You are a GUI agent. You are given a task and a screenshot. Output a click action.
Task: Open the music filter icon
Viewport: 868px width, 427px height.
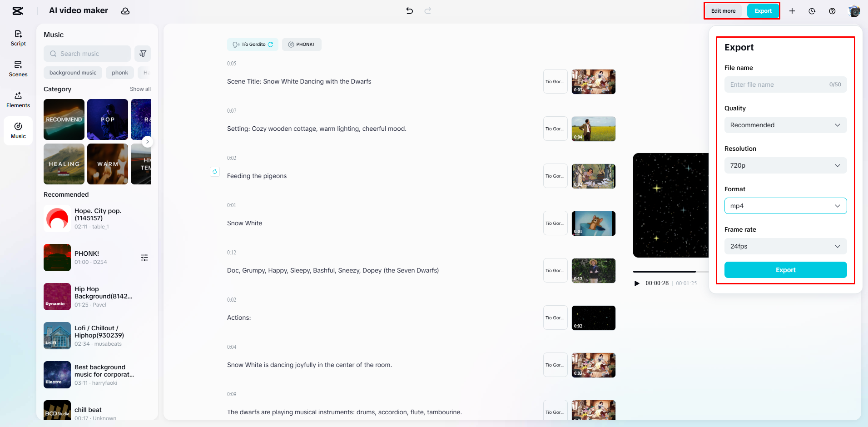(143, 54)
